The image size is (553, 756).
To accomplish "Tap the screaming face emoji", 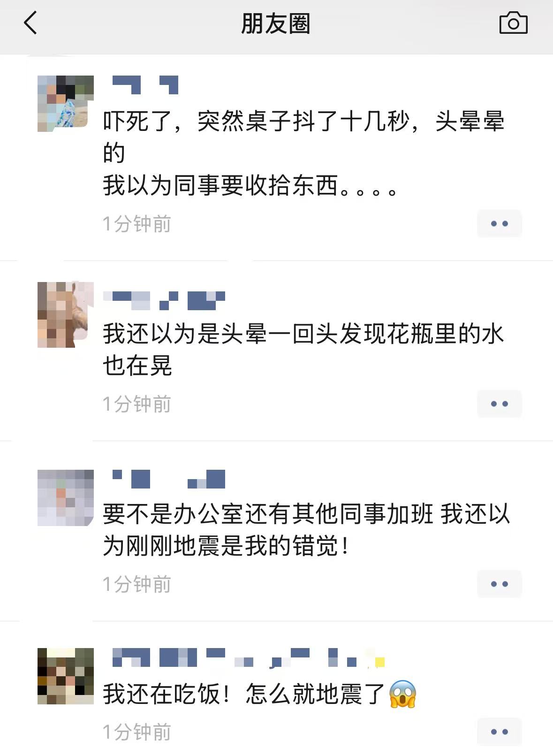I will tap(403, 694).
